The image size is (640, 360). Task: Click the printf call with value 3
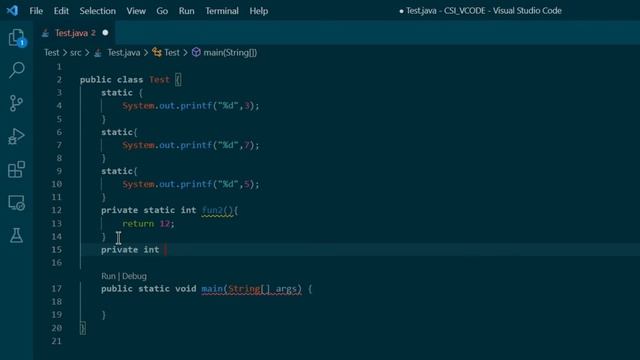click(x=191, y=106)
